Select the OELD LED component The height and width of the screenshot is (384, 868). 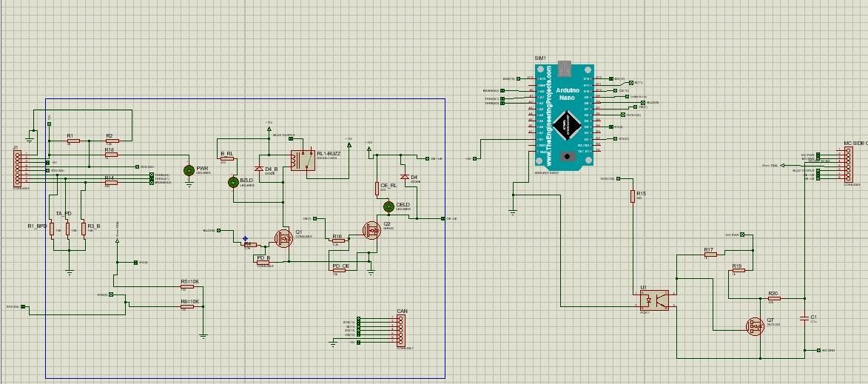click(388, 206)
